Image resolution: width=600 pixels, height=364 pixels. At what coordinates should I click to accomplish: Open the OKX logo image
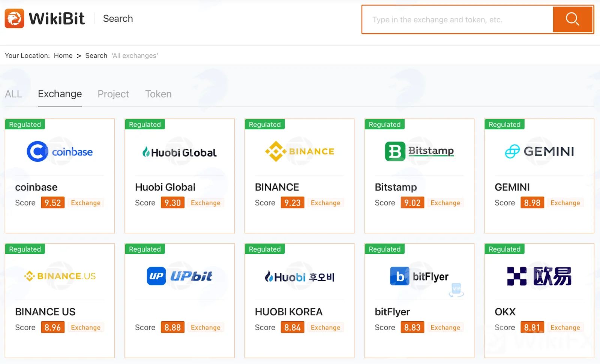[x=539, y=276]
